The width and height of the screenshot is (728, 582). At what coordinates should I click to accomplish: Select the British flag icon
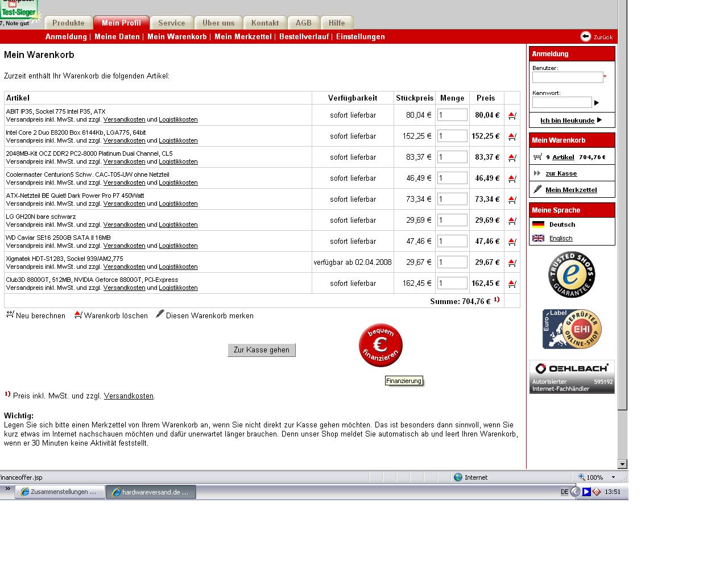[x=538, y=238]
